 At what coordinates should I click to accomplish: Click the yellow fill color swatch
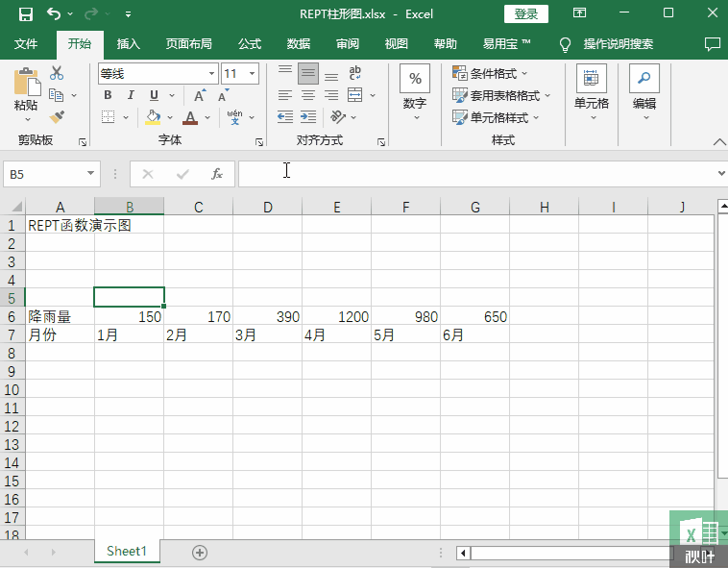tap(153, 117)
